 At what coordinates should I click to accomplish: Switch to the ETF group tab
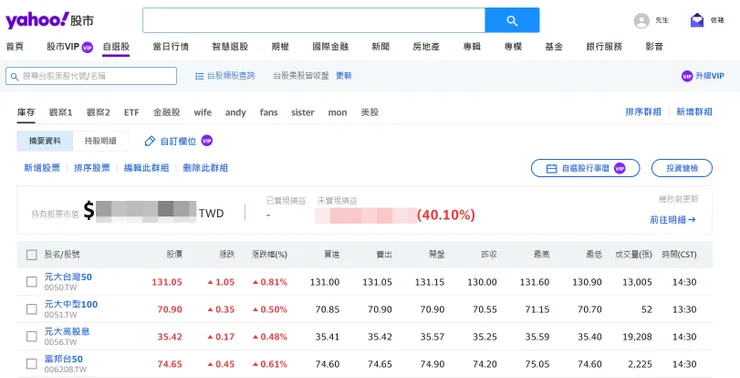click(132, 112)
